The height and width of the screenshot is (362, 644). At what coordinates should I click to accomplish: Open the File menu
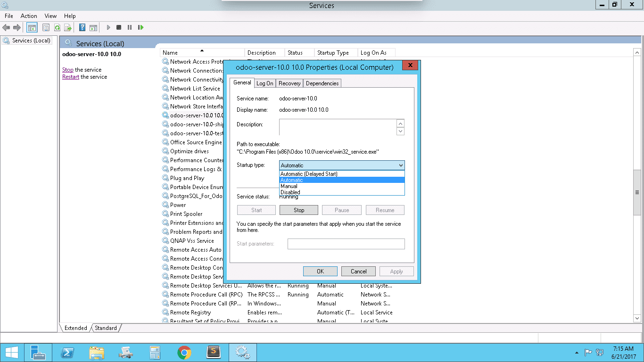point(9,16)
